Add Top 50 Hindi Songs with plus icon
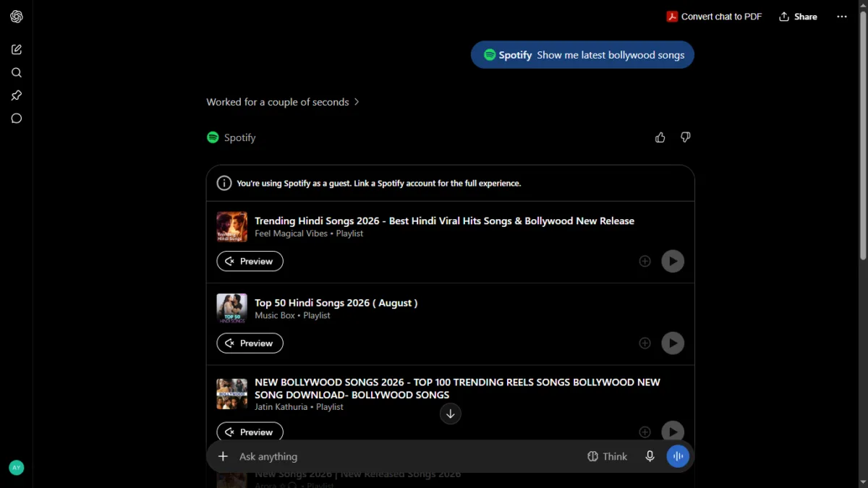The height and width of the screenshot is (488, 868). point(645,343)
